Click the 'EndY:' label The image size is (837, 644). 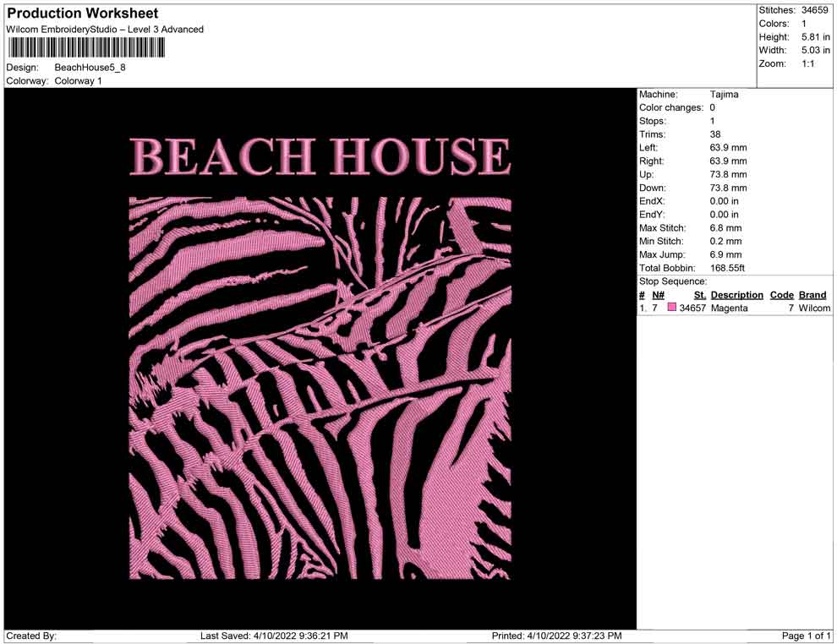pyautogui.click(x=652, y=215)
